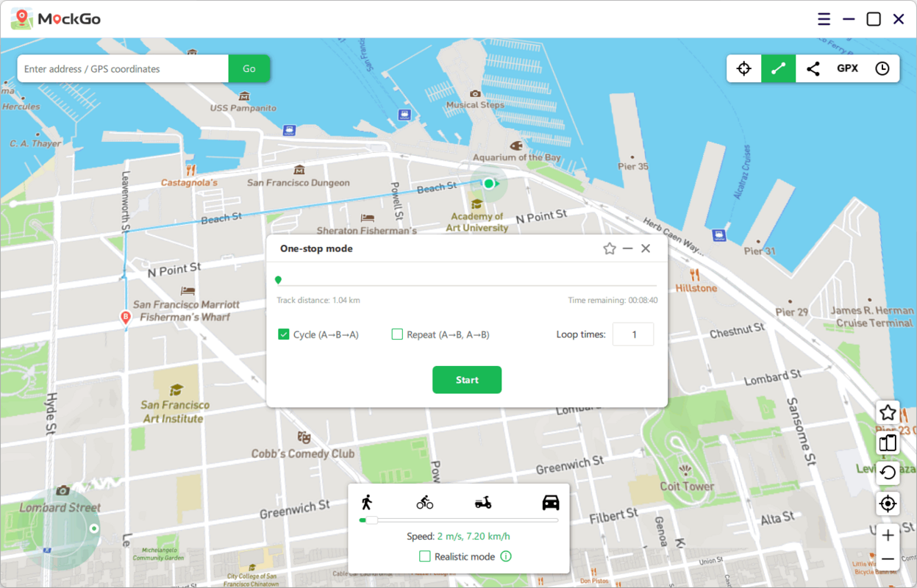Toggle Cycle (A→B→A) checkbox

[x=284, y=334]
